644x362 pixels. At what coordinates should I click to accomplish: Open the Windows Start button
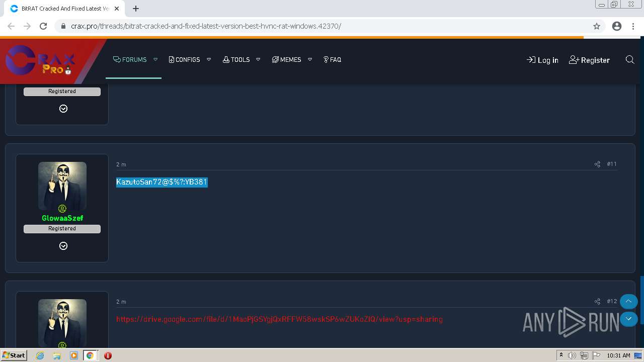(14, 355)
